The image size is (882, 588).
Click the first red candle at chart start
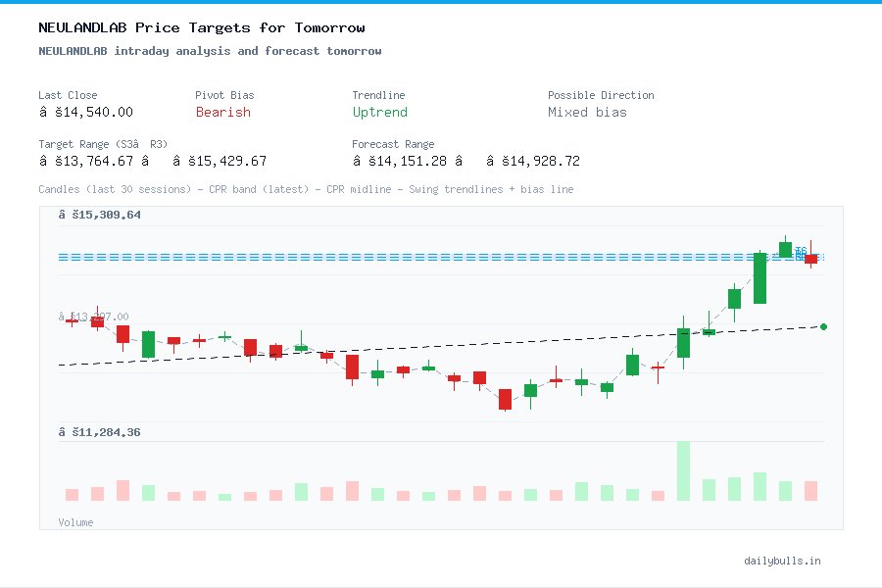pos(72,320)
